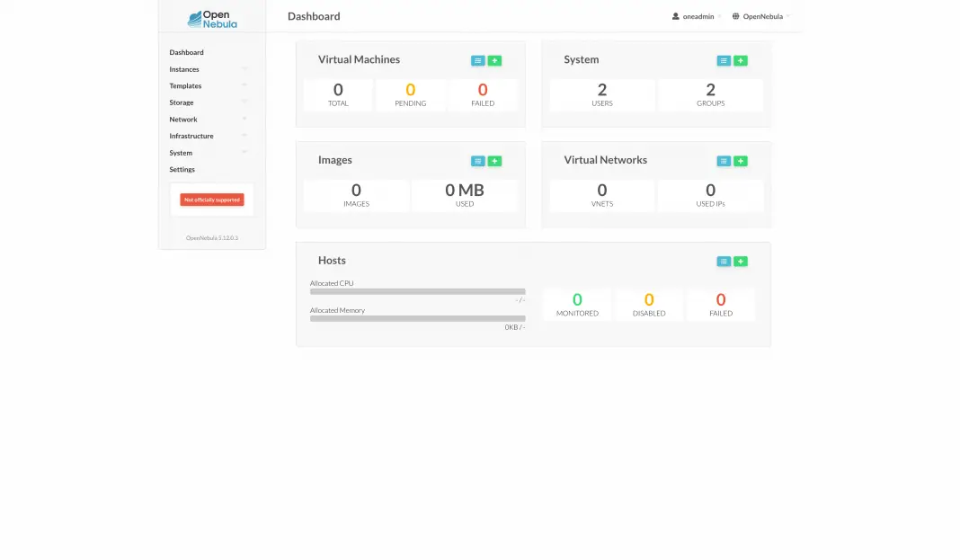Open the Hosts list icon
Image resolution: width=960 pixels, height=560 pixels.
pyautogui.click(x=724, y=262)
